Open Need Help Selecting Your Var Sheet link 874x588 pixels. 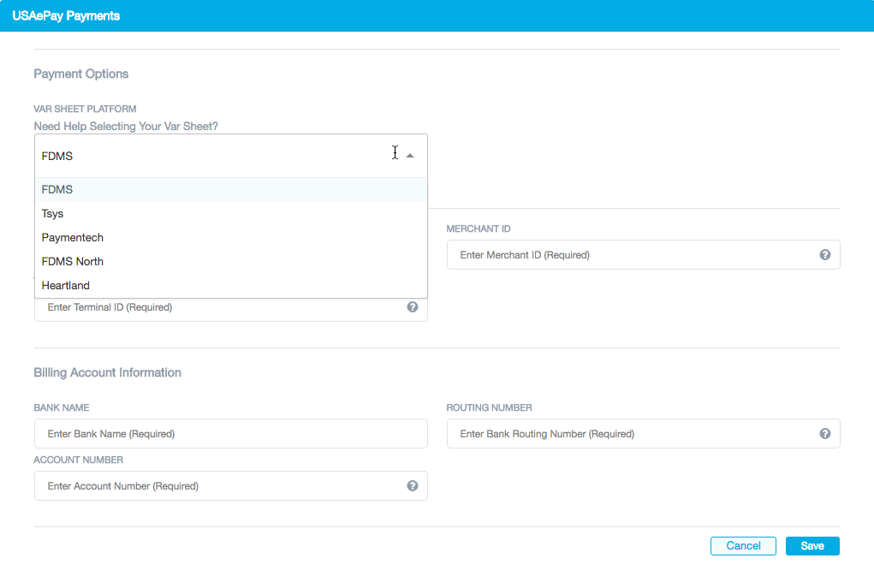(126, 127)
